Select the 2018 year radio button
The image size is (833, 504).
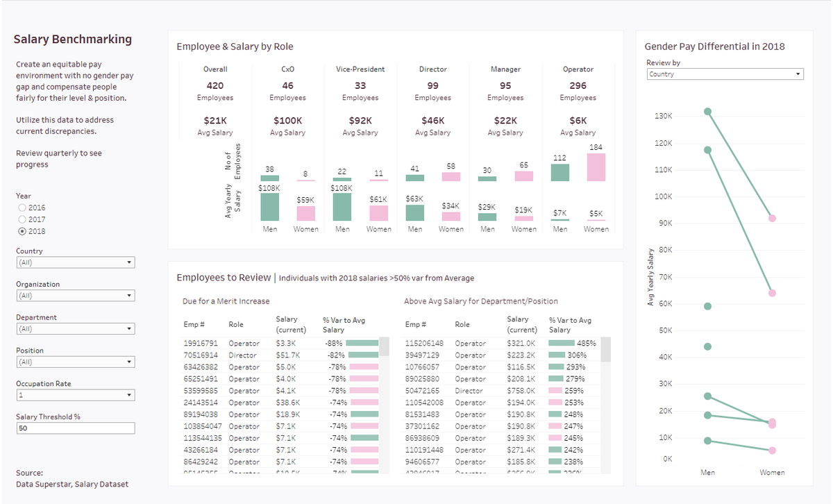click(22, 231)
